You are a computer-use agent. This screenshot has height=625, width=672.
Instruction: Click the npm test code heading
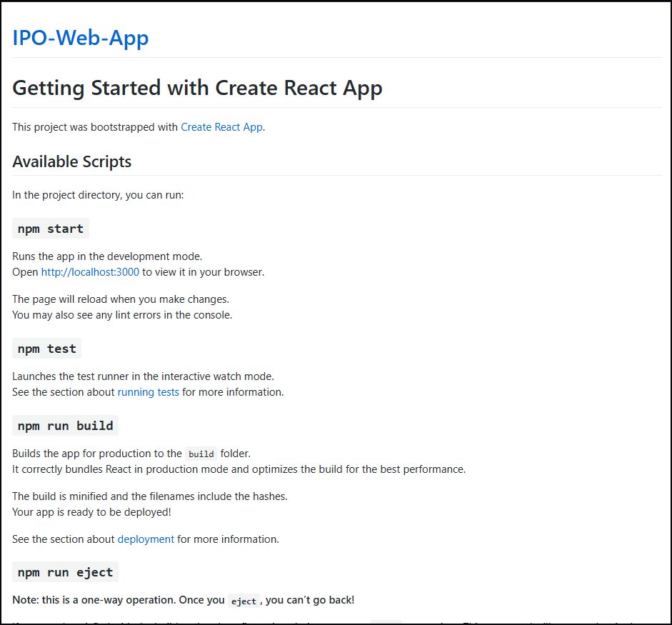[46, 349]
